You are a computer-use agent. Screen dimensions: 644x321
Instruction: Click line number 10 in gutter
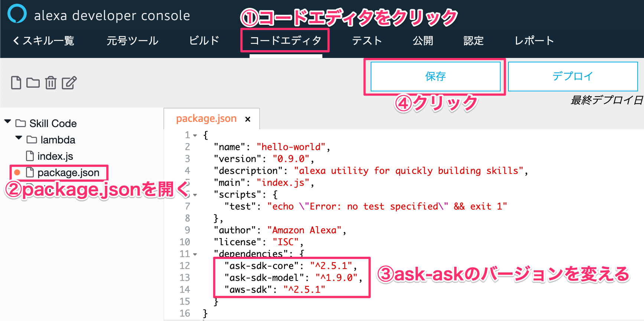point(185,242)
